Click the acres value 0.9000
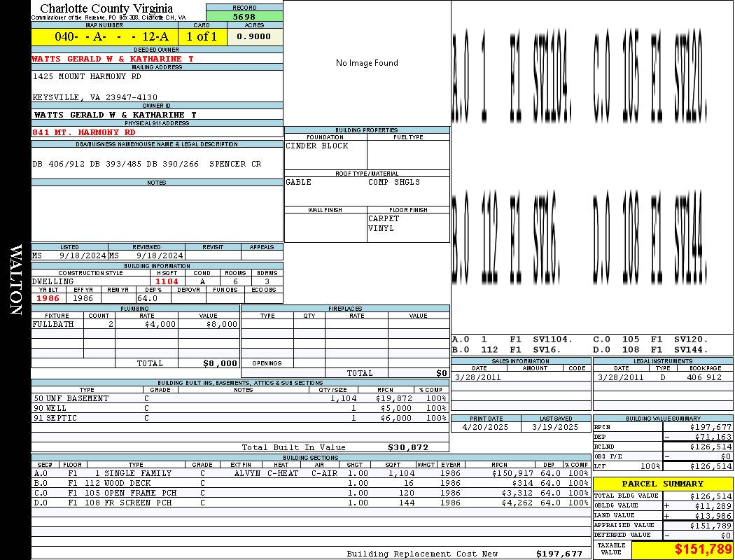 255,37
